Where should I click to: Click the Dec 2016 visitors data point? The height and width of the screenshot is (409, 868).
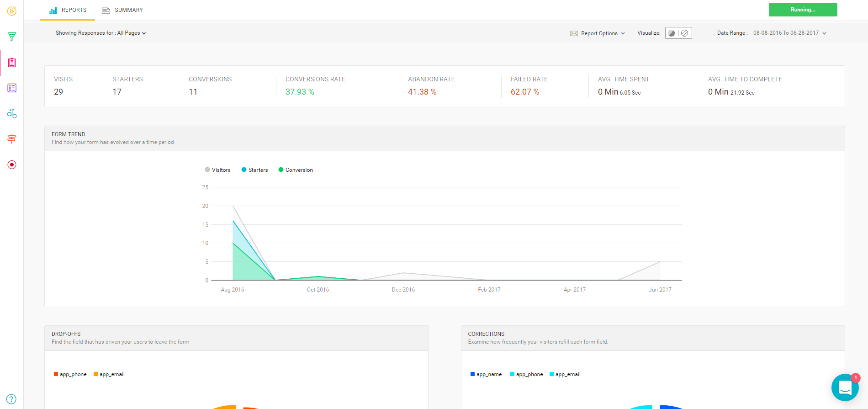(x=403, y=273)
